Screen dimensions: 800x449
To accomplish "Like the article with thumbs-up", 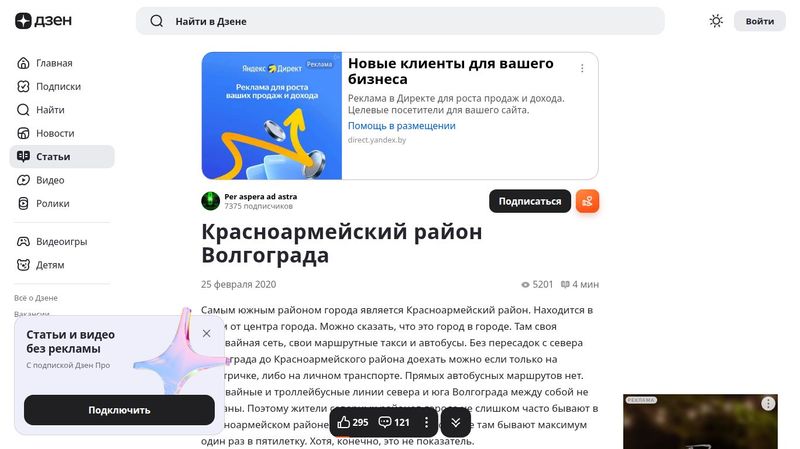I will click(352, 422).
